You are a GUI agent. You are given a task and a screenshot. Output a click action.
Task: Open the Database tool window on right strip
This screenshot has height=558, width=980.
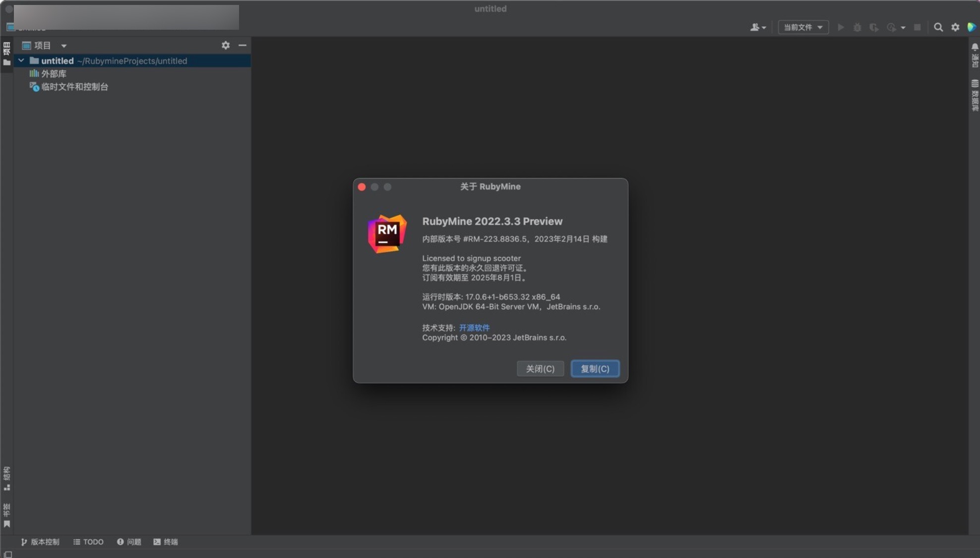975,95
